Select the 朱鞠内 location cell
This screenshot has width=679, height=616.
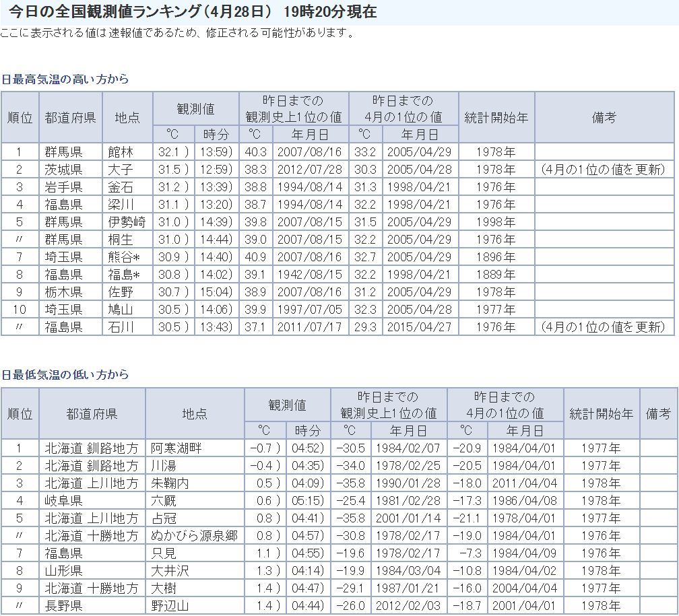[170, 483]
